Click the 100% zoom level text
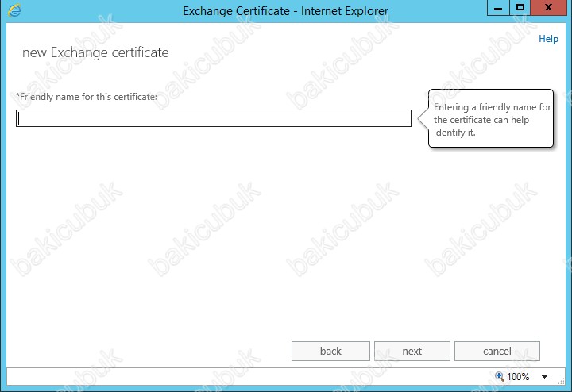Image resolution: width=572 pixels, height=392 pixels. (518, 377)
